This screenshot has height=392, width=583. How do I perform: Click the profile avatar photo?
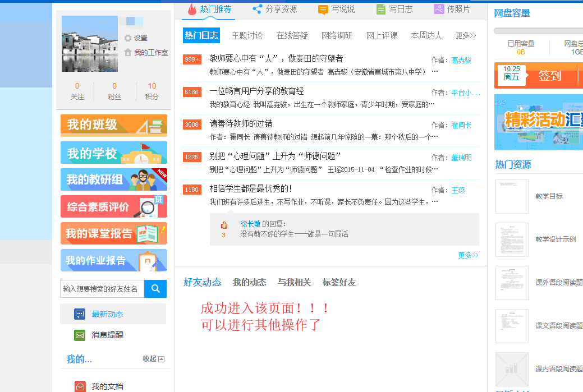coord(90,44)
